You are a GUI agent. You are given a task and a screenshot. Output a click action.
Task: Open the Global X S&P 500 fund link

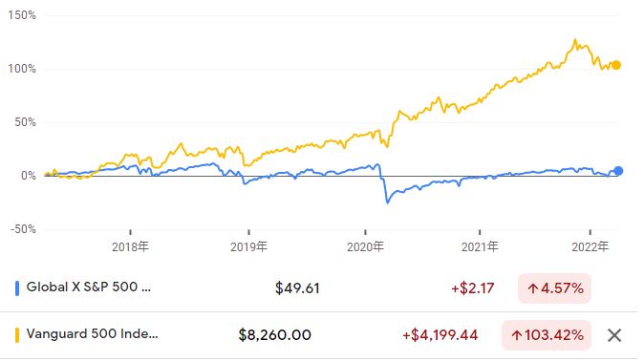point(89,287)
